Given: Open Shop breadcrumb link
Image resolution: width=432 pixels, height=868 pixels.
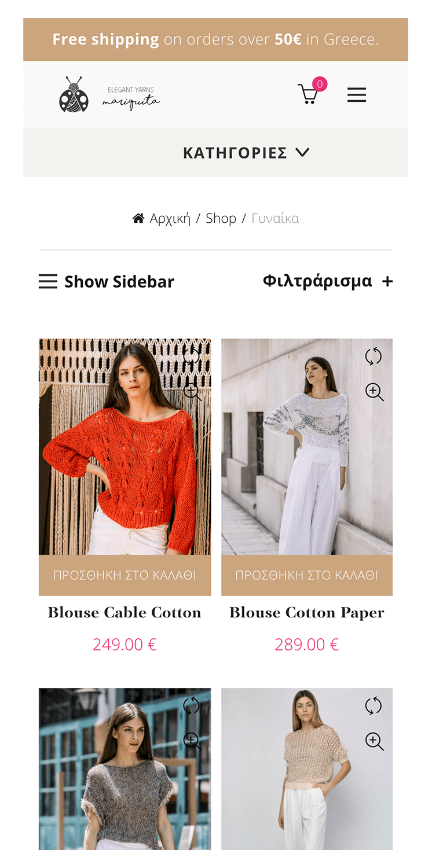Looking at the screenshot, I should [x=221, y=218].
